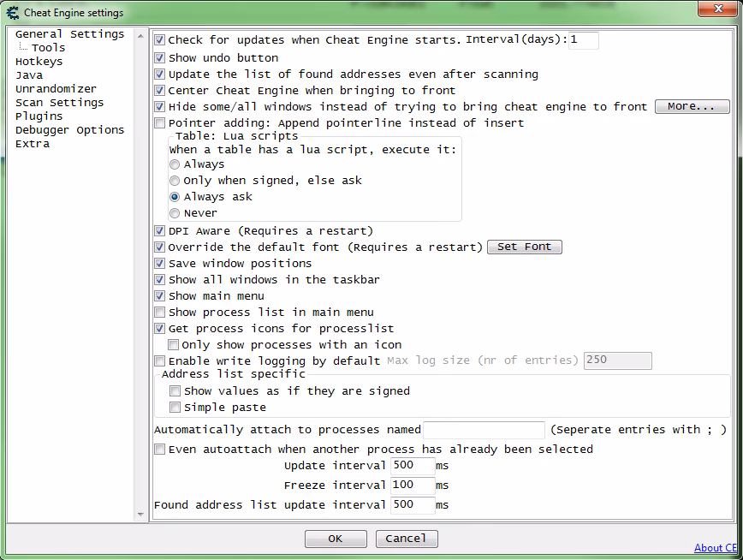This screenshot has width=743, height=560.
Task: Click the Freeze interval value field
Action: pos(413,486)
